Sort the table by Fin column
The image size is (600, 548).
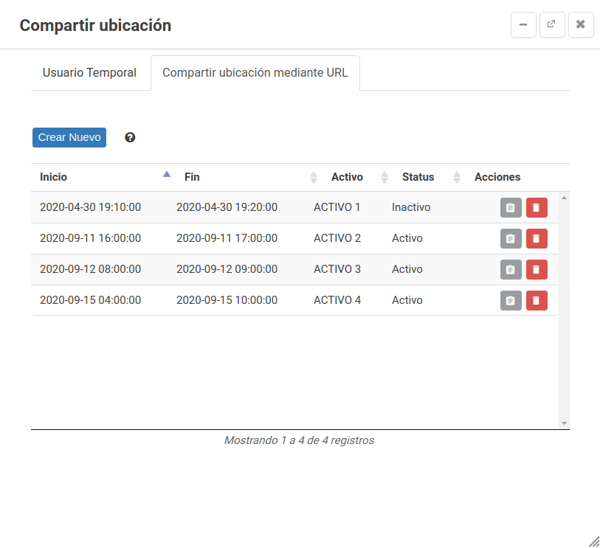coord(249,177)
